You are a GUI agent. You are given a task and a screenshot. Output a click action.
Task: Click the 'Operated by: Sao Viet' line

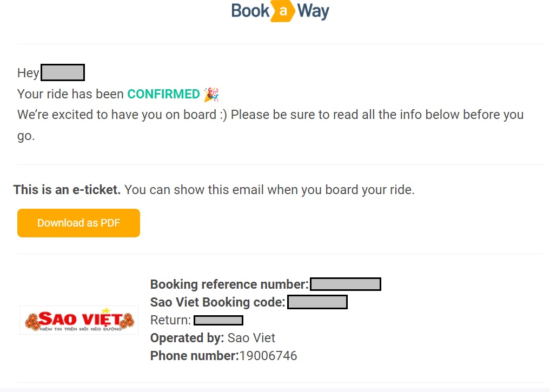click(213, 338)
